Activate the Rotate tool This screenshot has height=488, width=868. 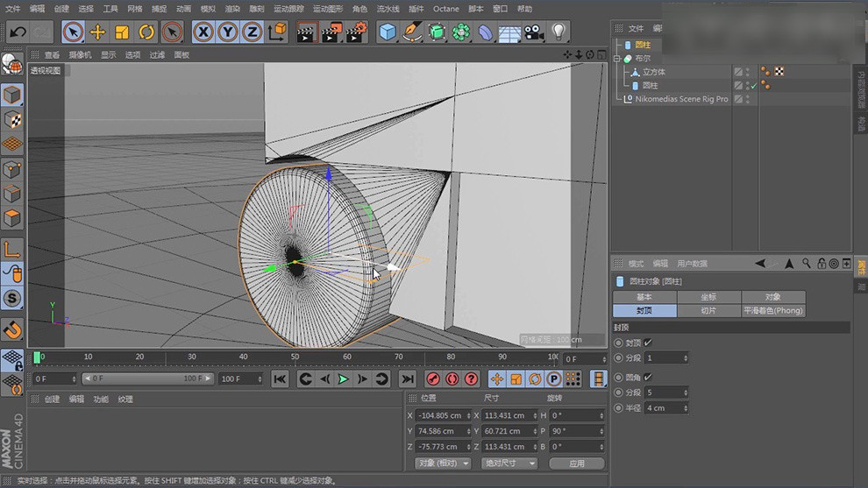146,32
